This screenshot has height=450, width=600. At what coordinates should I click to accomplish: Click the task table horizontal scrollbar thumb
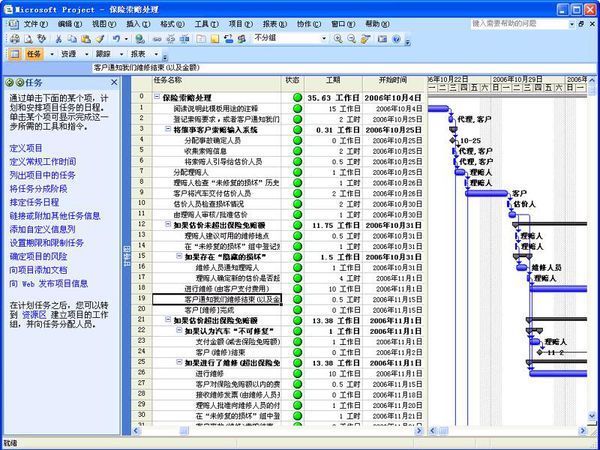[184, 431]
